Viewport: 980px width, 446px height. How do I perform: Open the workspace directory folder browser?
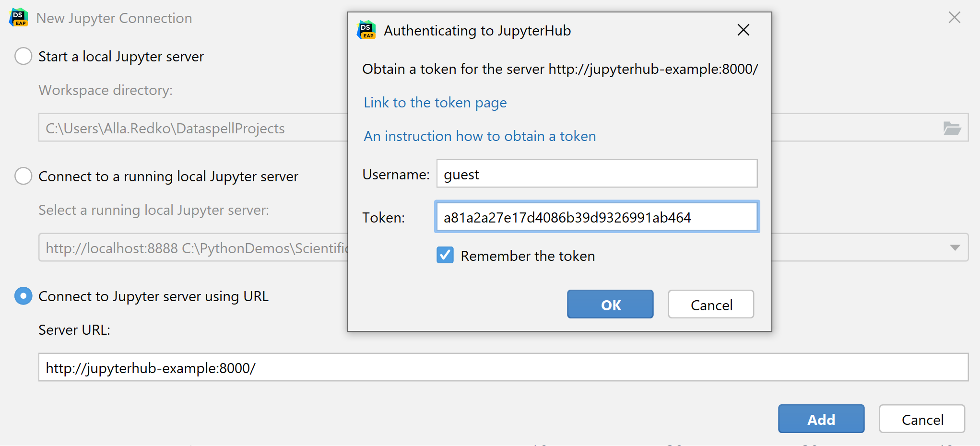(952, 128)
